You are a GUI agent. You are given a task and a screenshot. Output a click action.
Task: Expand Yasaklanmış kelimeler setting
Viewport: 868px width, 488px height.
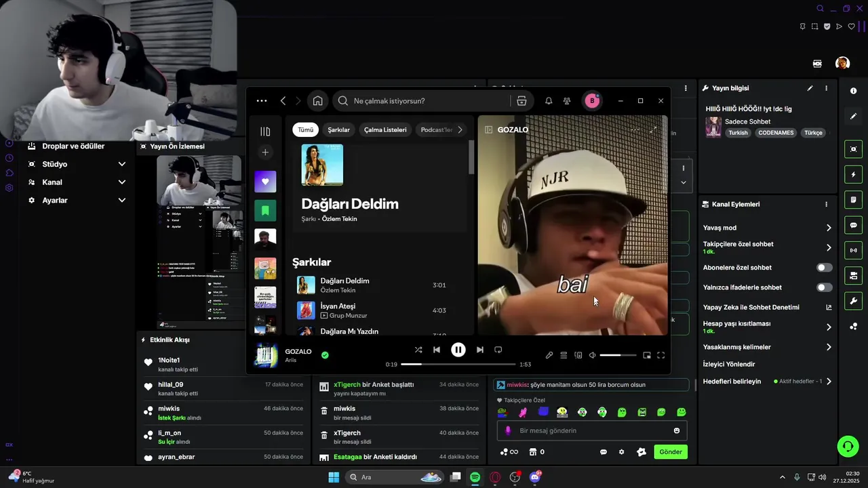point(829,347)
